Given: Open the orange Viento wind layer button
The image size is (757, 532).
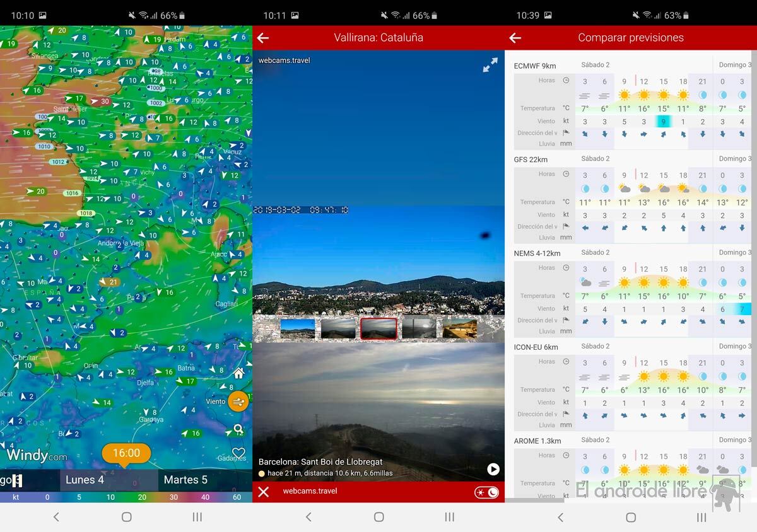Looking at the screenshot, I should click(238, 402).
